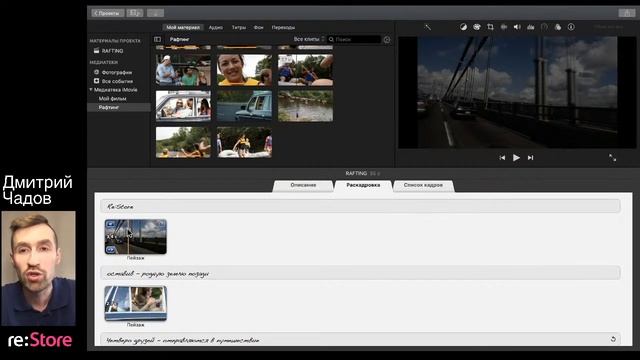Open the share button at top right
The height and width of the screenshot is (360, 640).
[627, 13]
